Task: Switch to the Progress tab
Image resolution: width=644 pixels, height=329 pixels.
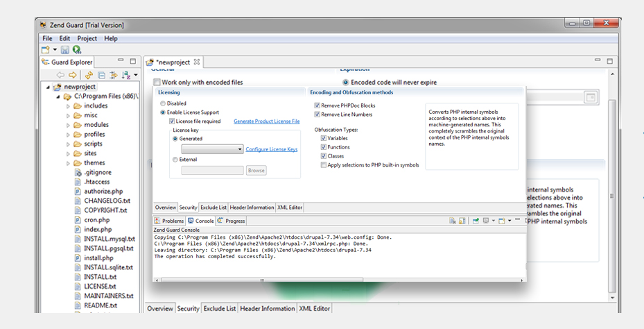Action: click(232, 221)
